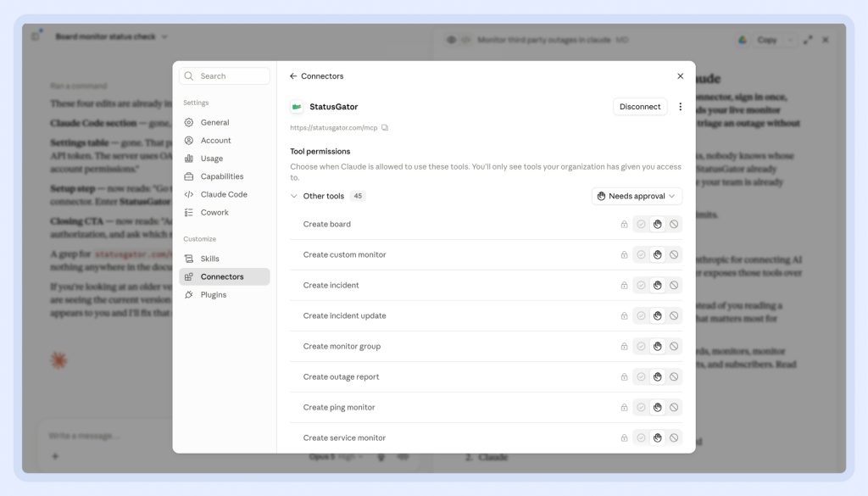Go to Capabilities settings

click(224, 176)
